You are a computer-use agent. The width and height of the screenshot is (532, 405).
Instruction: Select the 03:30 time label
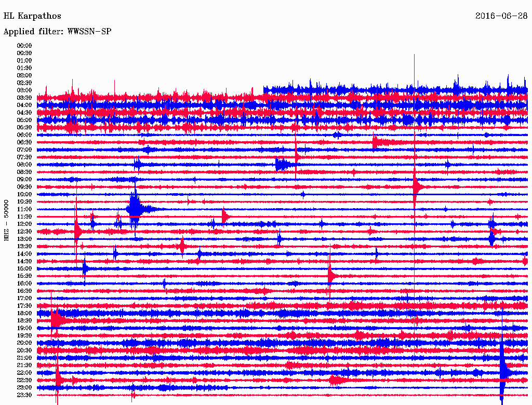(x=24, y=98)
